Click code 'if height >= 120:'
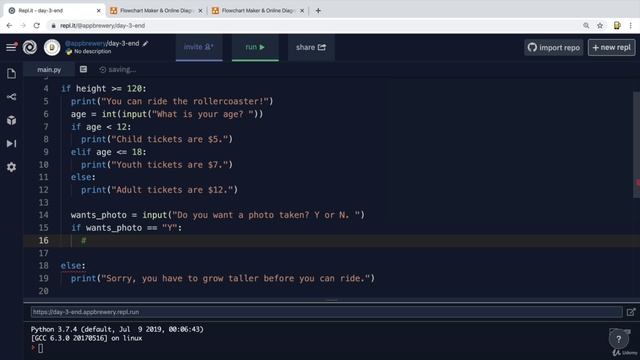 (x=104, y=89)
